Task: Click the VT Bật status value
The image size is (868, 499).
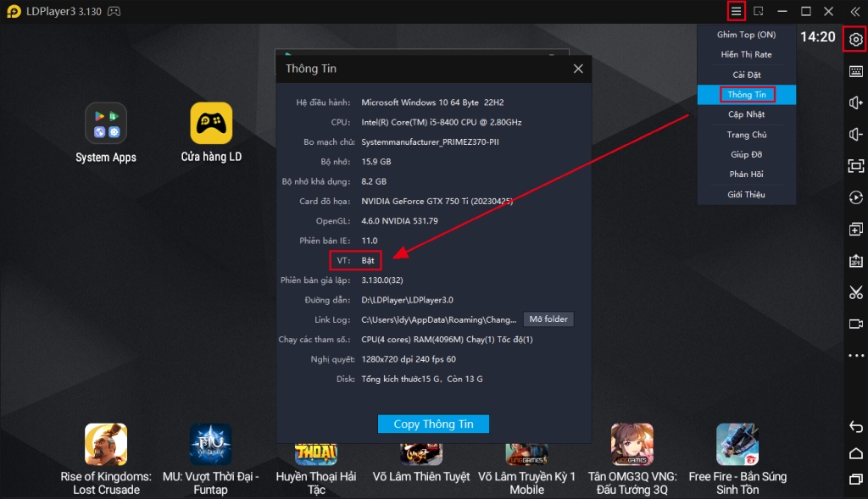Action: coord(368,261)
